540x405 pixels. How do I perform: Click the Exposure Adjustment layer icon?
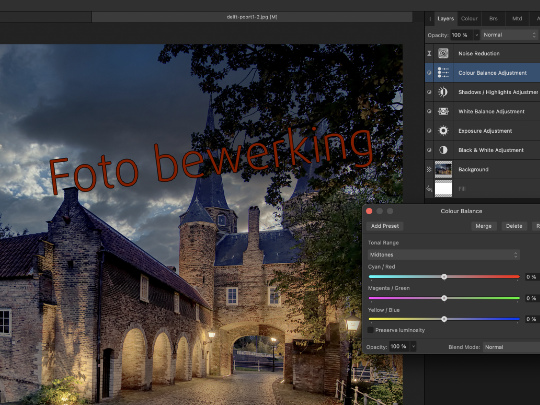coord(443,131)
